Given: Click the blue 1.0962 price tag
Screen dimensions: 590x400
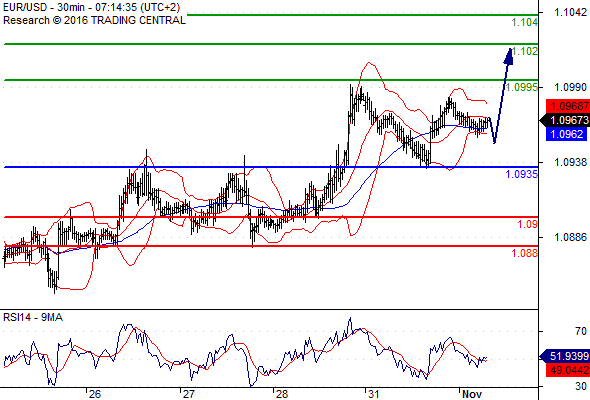Looking at the screenshot, I should 566,134.
